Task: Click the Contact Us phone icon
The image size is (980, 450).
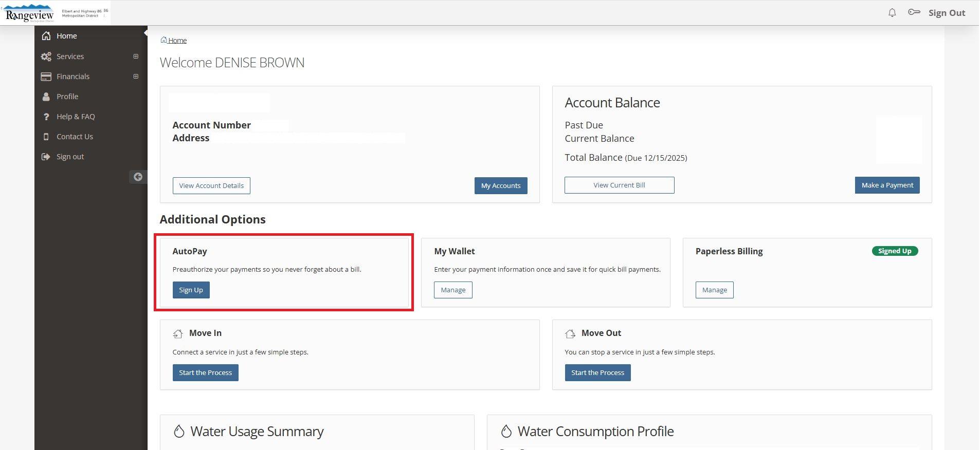Action: 46,137
